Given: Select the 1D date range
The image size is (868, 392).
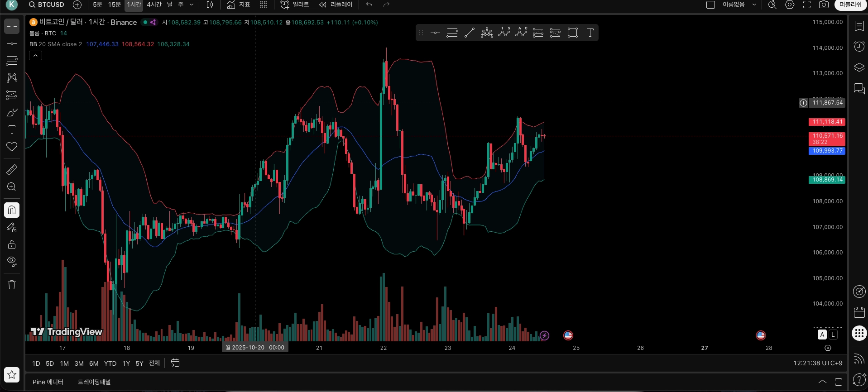Looking at the screenshot, I should (36, 363).
